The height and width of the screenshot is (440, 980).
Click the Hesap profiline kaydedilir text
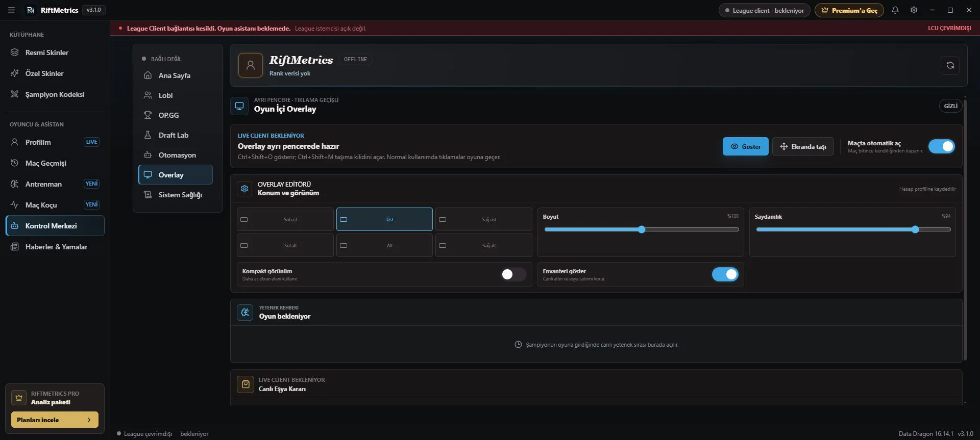(x=927, y=189)
